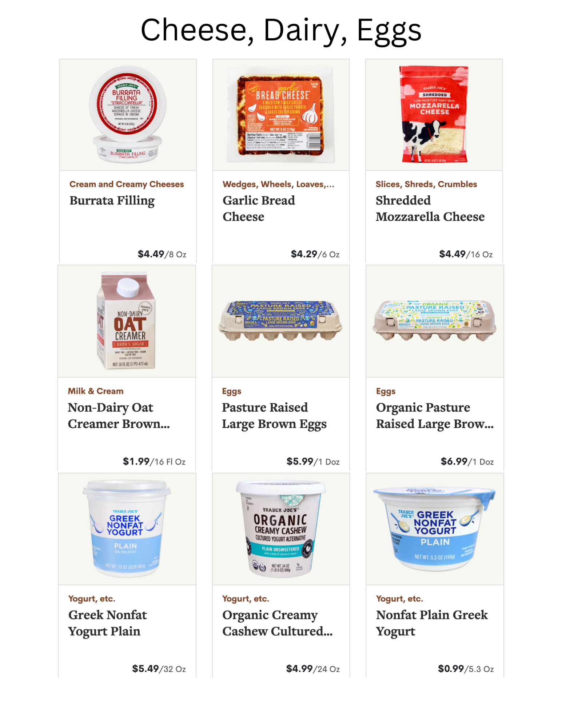The width and height of the screenshot is (562, 728).
Task: Open the Burrata Filling product image
Action: pos(128,115)
